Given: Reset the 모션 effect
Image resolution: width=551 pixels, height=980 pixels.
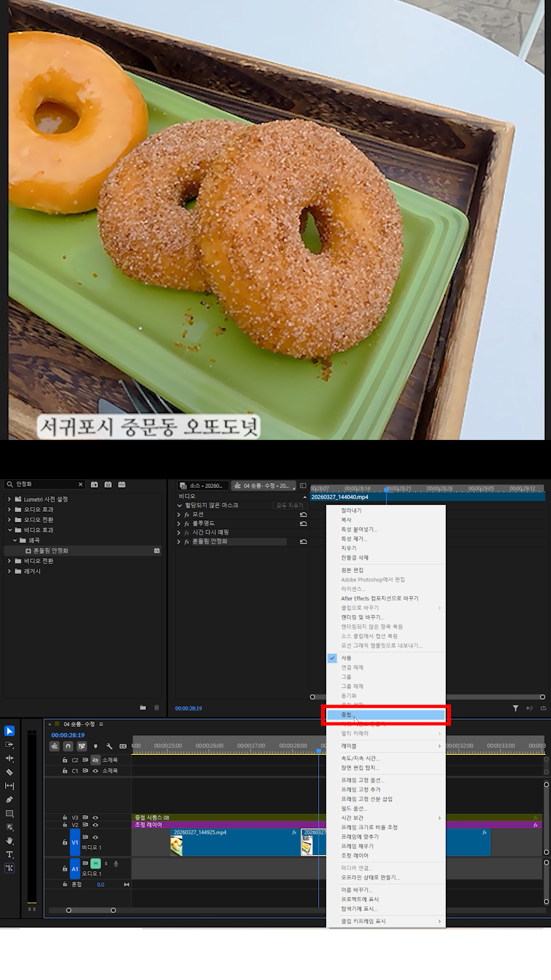Looking at the screenshot, I should 304,514.
